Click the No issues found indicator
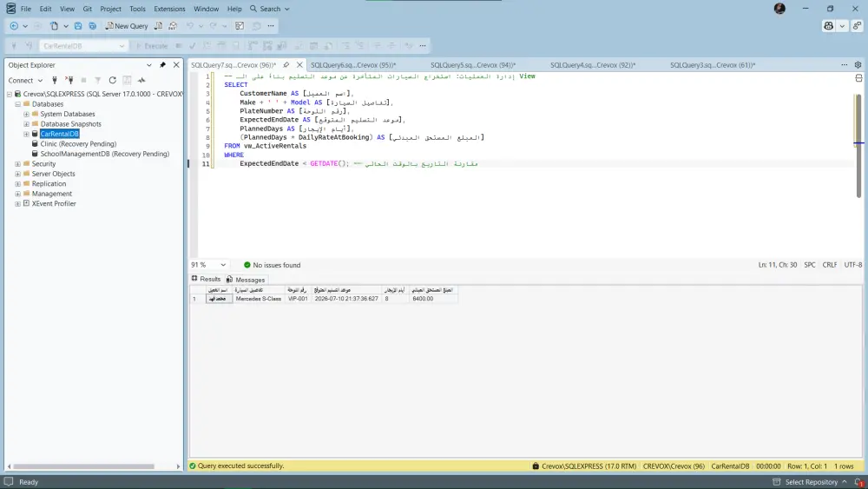This screenshot has height=489, width=868. (272, 265)
